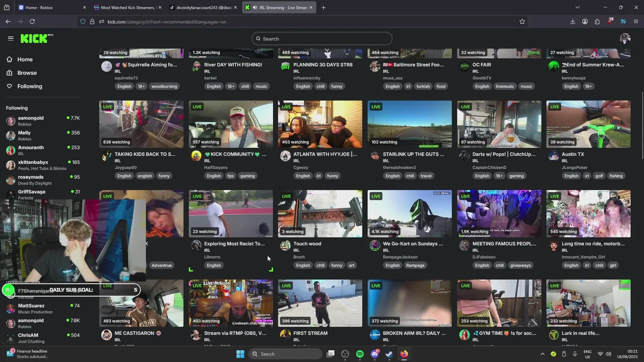This screenshot has height=362, width=644.
Task: Focus the Kick search field
Action: [x=322, y=39]
